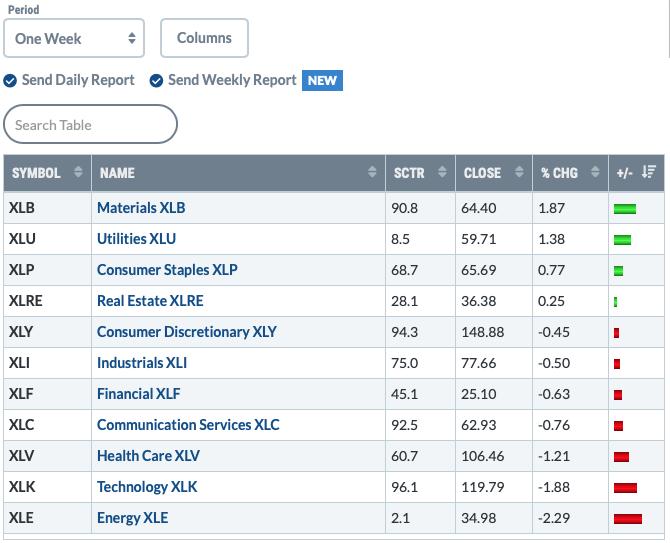Click the red bar for Energy XLE
Image resolution: width=670 pixels, height=543 pixels.
pyautogui.click(x=628, y=519)
